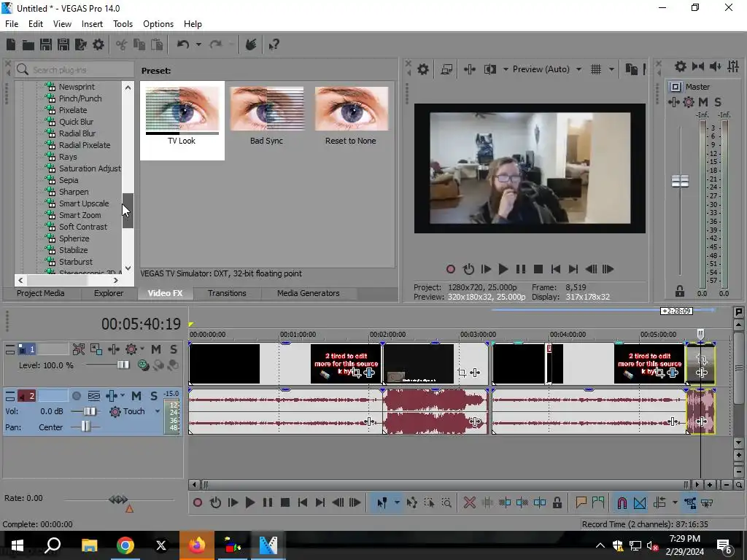The width and height of the screenshot is (747, 560).
Task: Insert a marker with flag icon
Action: (581, 502)
